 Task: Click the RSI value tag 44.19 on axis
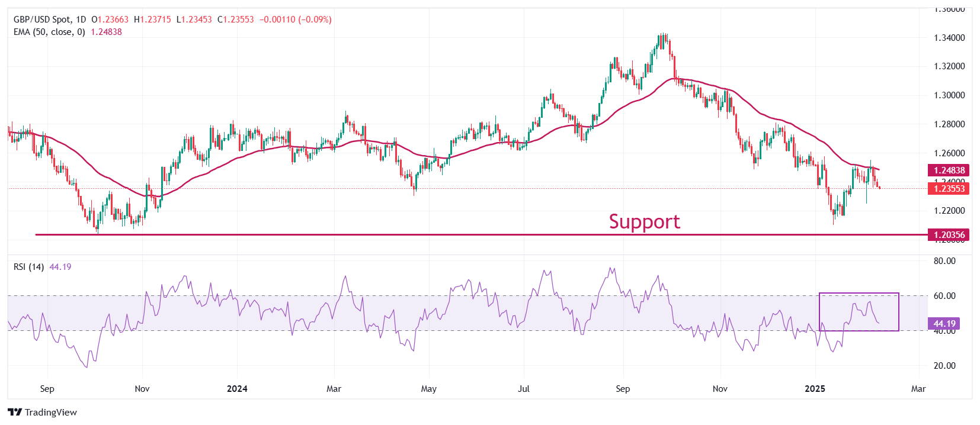944,324
